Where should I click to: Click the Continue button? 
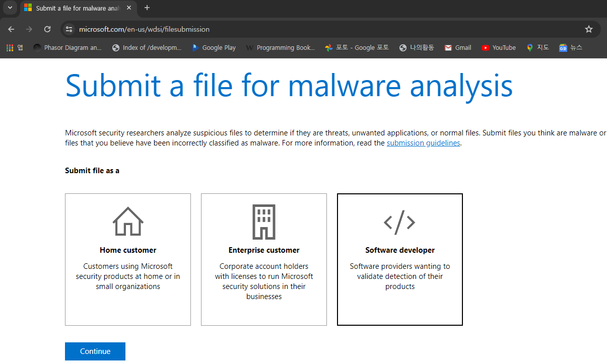pyautogui.click(x=95, y=351)
